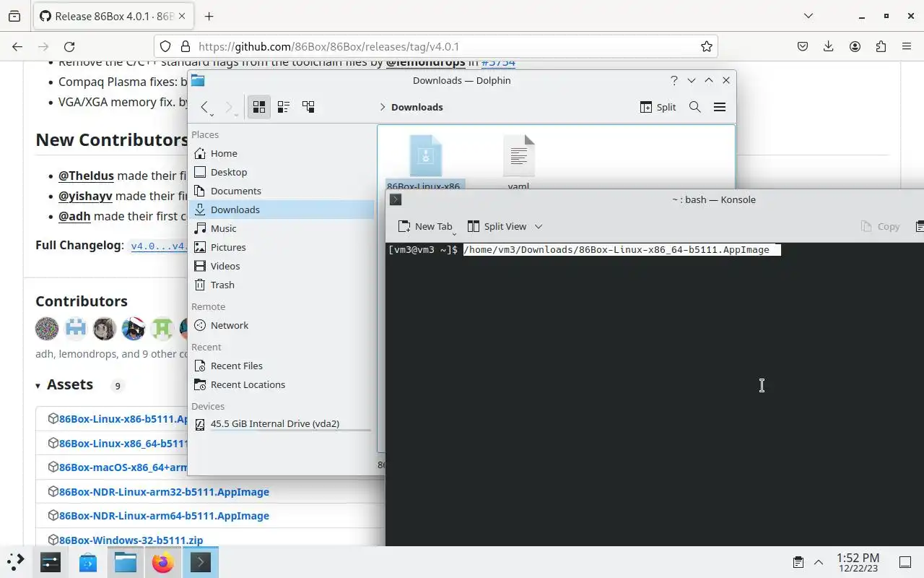Open Firefox account icon

(x=855, y=46)
